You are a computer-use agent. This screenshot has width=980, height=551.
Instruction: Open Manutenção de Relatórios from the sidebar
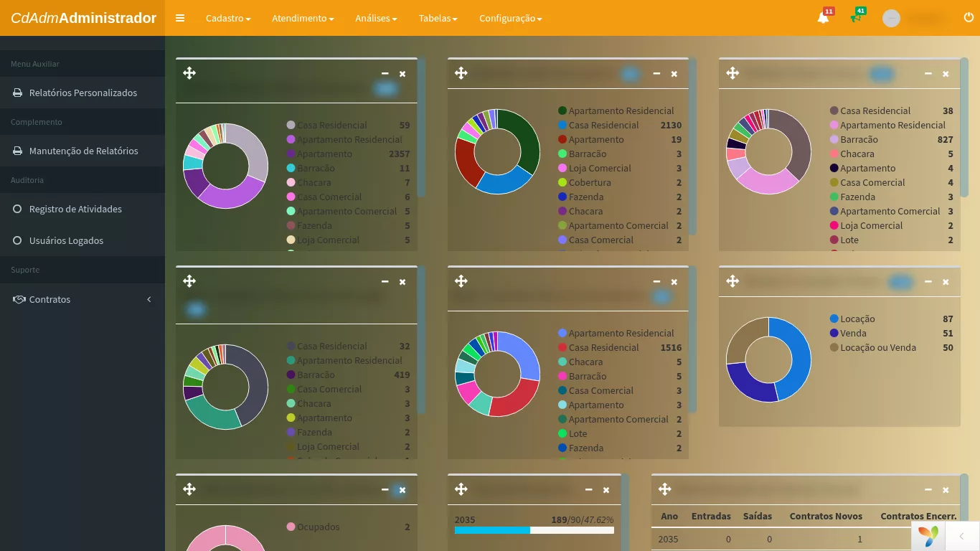[83, 151]
